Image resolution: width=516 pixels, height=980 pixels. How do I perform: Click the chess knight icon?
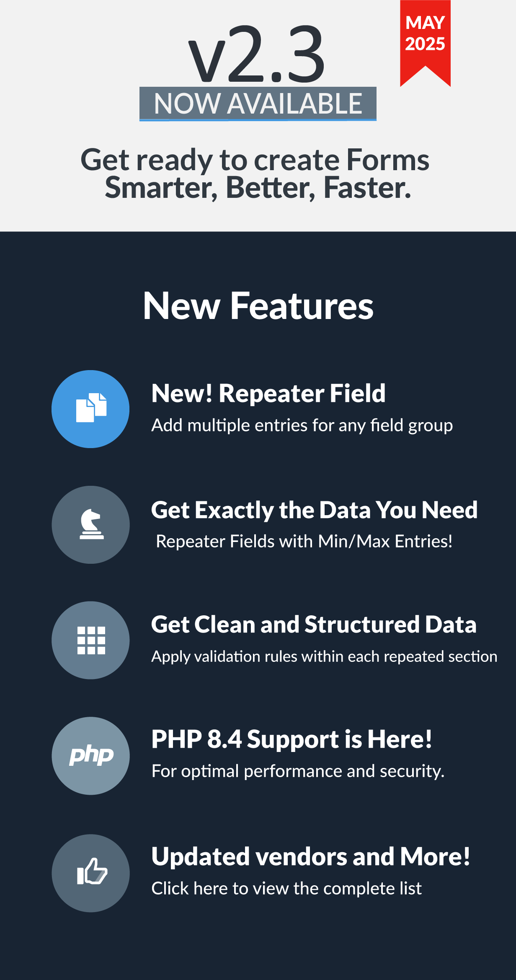(x=90, y=524)
